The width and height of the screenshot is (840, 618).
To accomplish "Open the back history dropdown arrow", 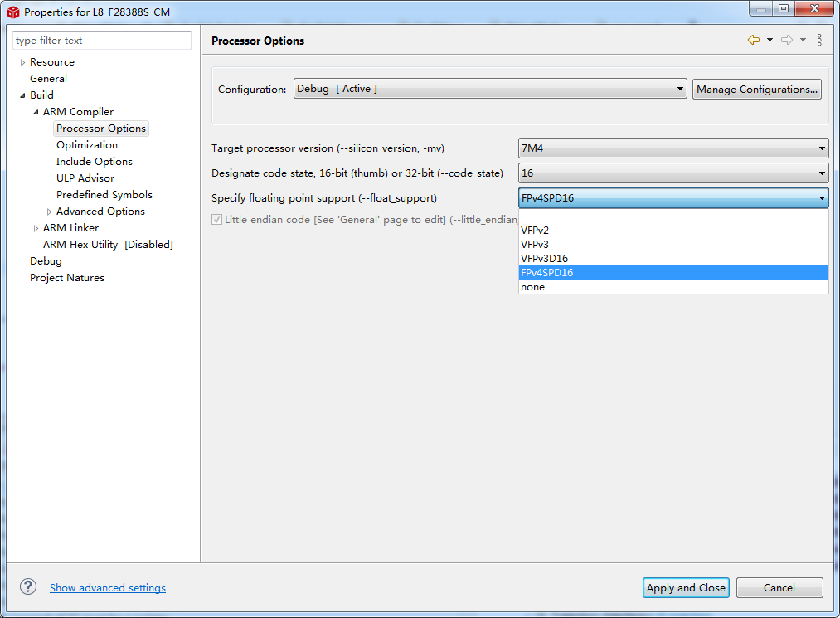I will 770,40.
